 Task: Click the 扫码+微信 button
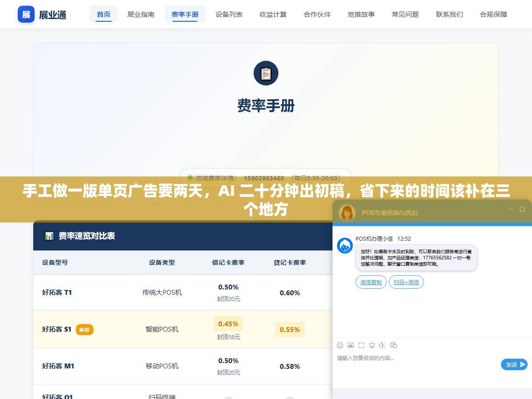coord(406,282)
